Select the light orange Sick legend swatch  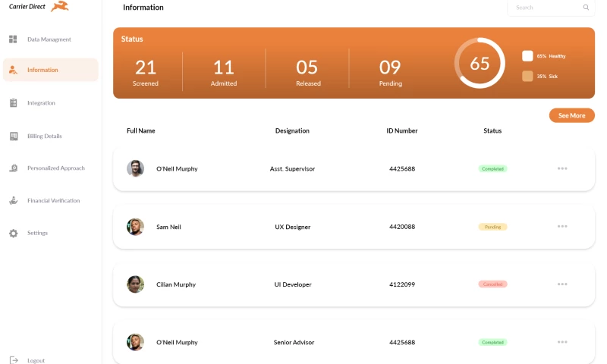527,76
